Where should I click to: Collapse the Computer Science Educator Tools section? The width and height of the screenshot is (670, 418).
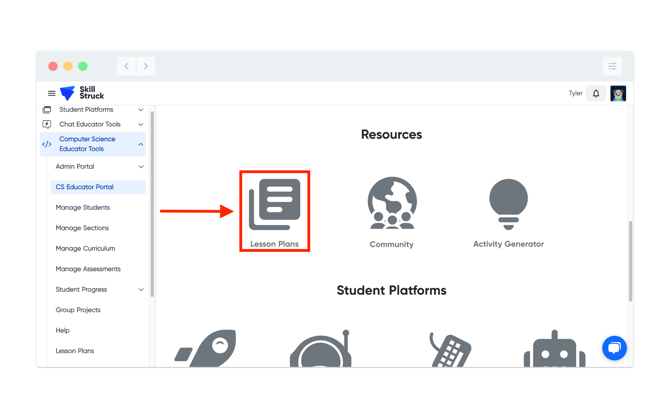coord(93,144)
